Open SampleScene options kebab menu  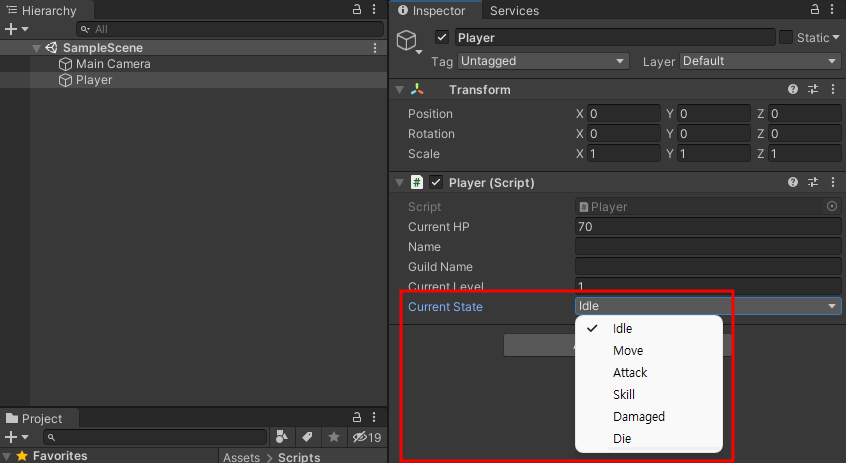pyautogui.click(x=375, y=48)
